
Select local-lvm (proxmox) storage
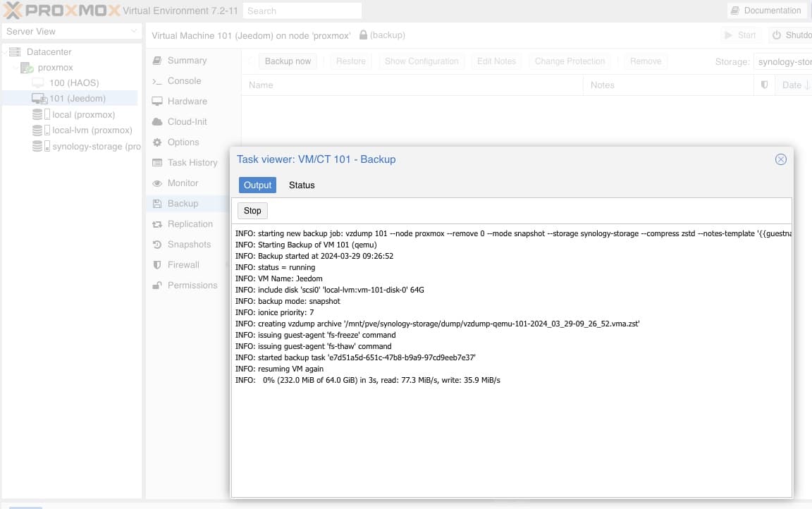(92, 130)
